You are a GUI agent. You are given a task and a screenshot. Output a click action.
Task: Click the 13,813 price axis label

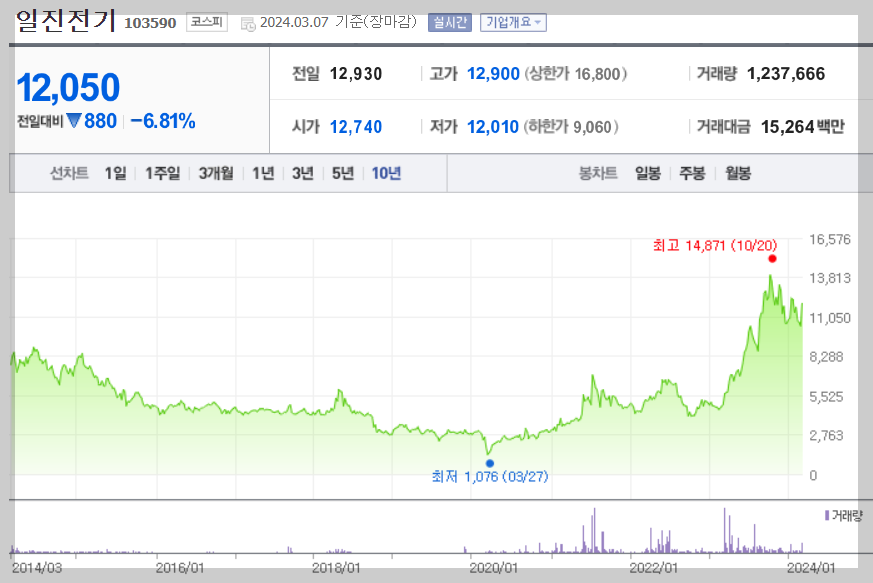[830, 278]
